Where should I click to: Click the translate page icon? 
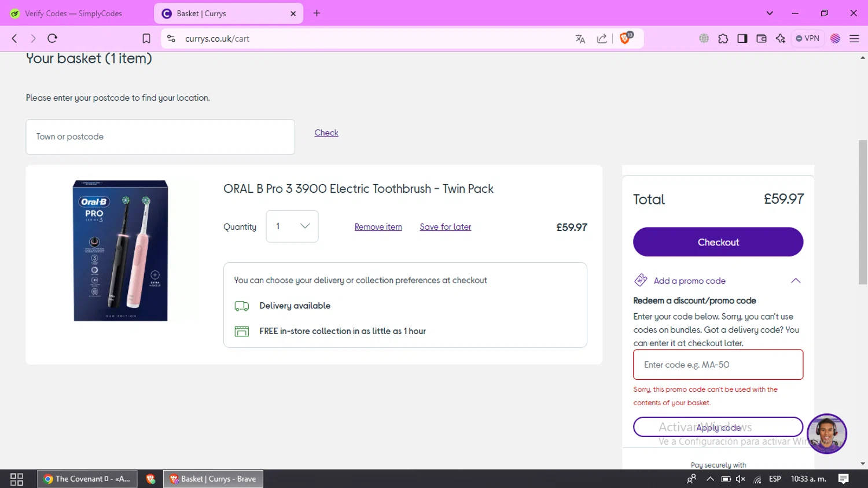coord(580,39)
